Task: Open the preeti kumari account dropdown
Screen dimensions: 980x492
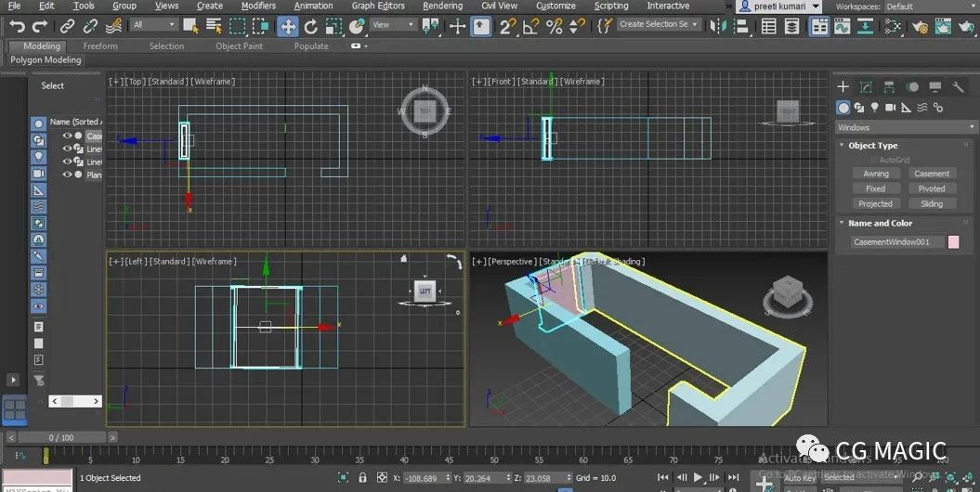Action: [779, 6]
